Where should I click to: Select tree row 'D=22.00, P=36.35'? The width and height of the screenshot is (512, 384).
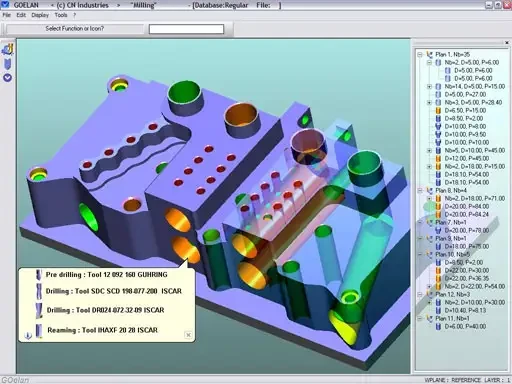click(467, 278)
